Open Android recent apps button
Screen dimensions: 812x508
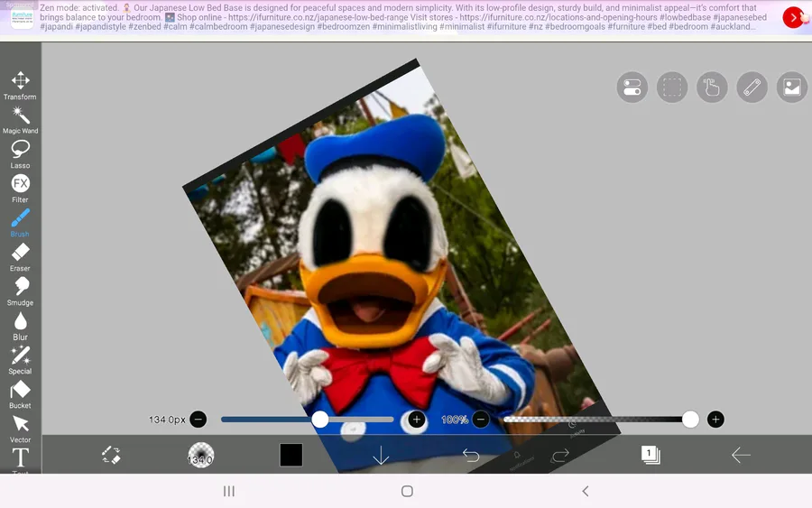click(229, 491)
